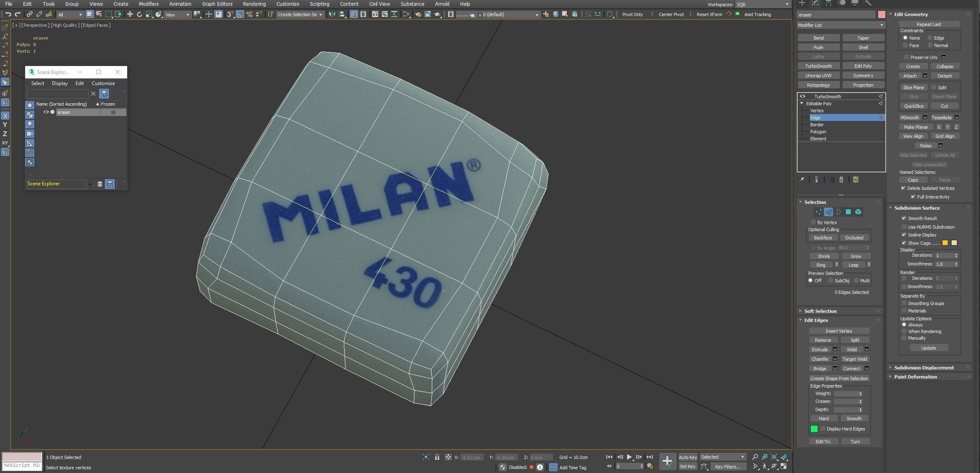This screenshot has width=980, height=473.
Task: Click Scene Explorer filter funnel icon
Action: point(104,94)
